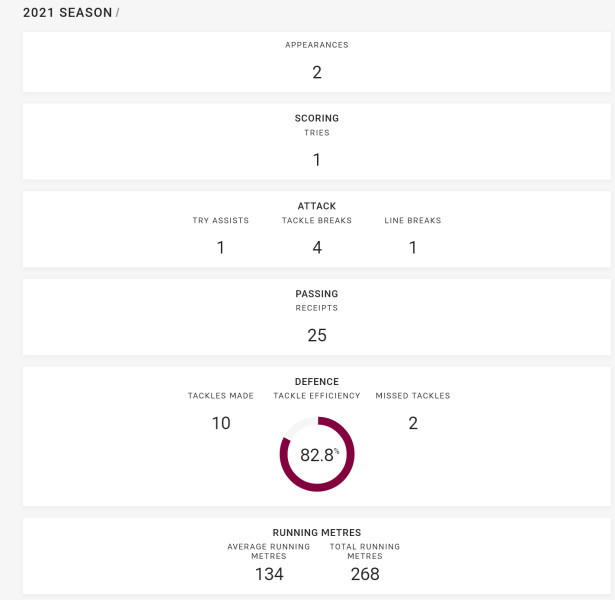Select the Attack section title
This screenshot has height=600, width=615.
pos(317,206)
